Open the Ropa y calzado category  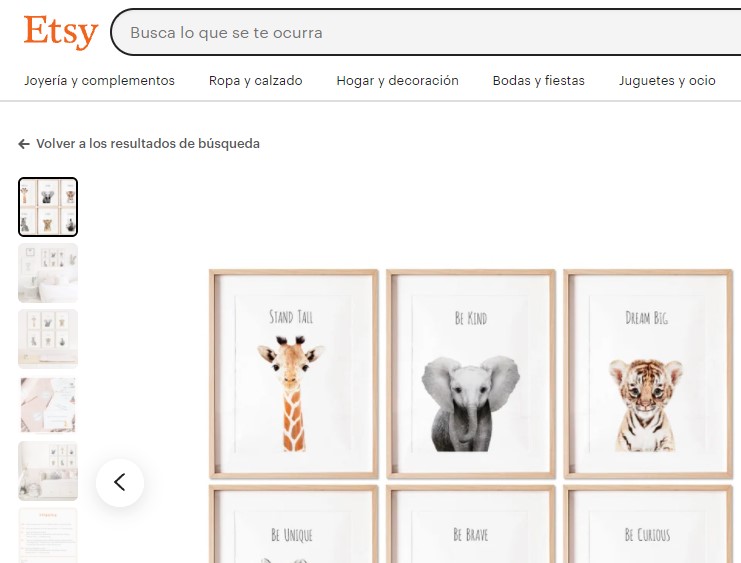tap(255, 81)
